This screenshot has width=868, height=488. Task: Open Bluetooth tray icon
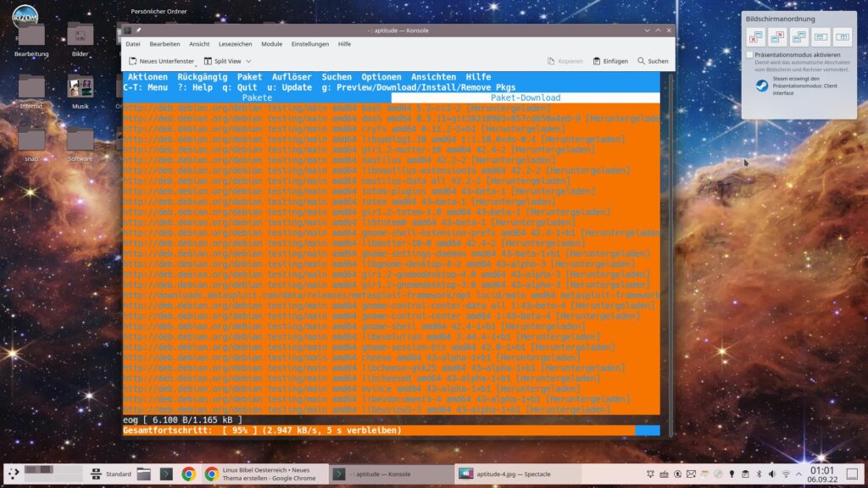pyautogui.click(x=759, y=474)
